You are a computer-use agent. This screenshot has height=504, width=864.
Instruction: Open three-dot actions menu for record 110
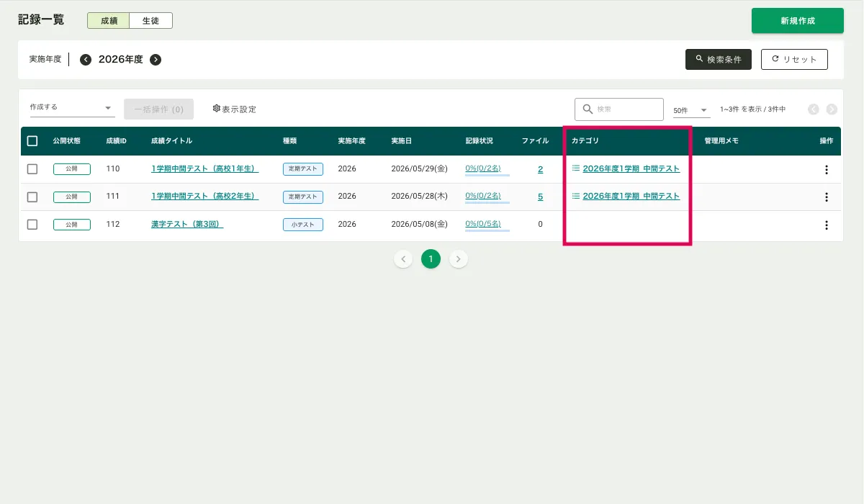coord(826,170)
